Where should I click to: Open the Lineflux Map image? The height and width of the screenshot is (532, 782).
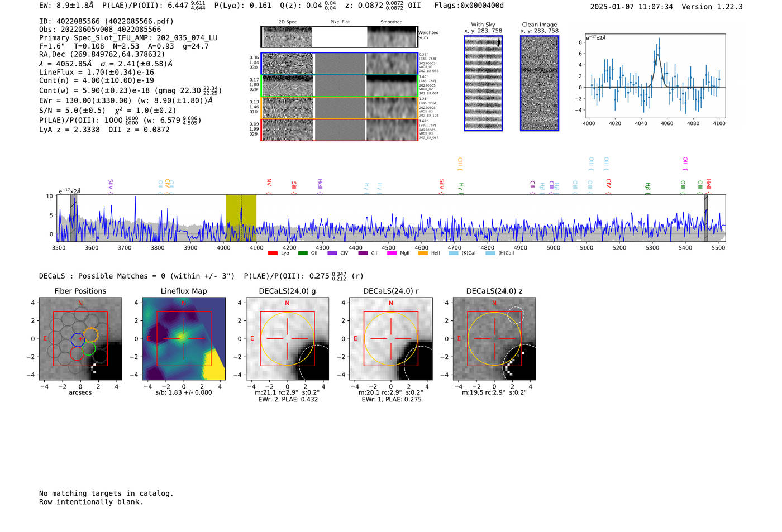(184, 339)
